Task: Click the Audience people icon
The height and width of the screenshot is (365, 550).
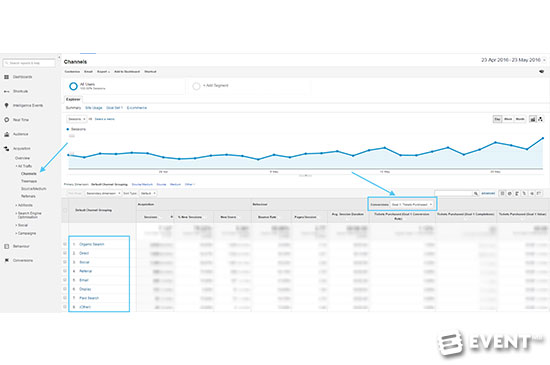Action: [x=6, y=134]
